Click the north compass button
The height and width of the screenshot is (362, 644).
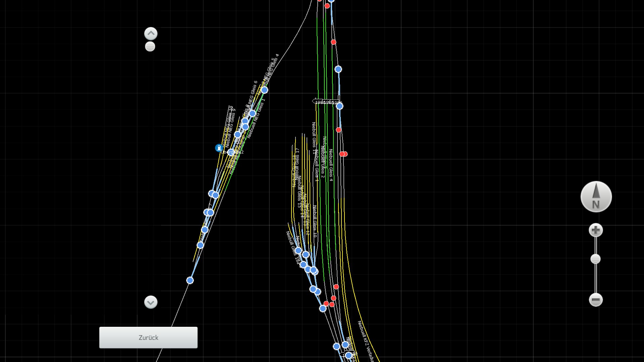pos(596,197)
